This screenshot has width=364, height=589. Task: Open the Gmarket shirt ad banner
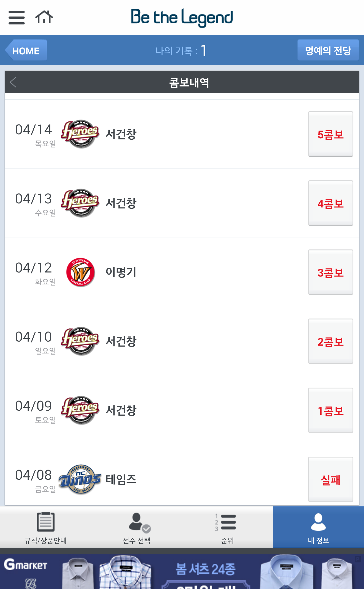pyautogui.click(x=182, y=571)
